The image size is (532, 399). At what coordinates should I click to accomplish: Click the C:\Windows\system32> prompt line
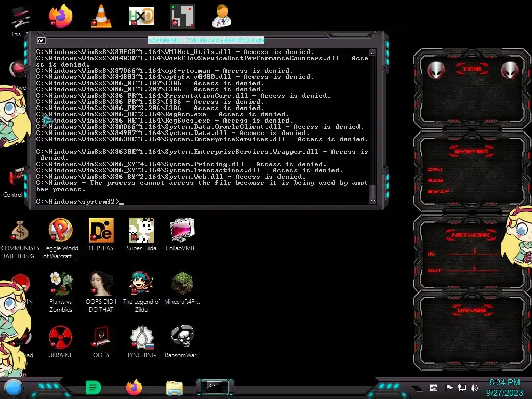pyautogui.click(x=80, y=202)
